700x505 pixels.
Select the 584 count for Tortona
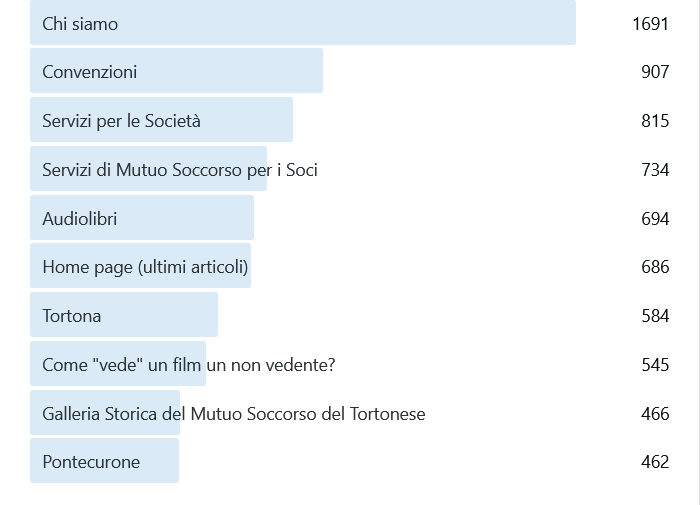(655, 316)
